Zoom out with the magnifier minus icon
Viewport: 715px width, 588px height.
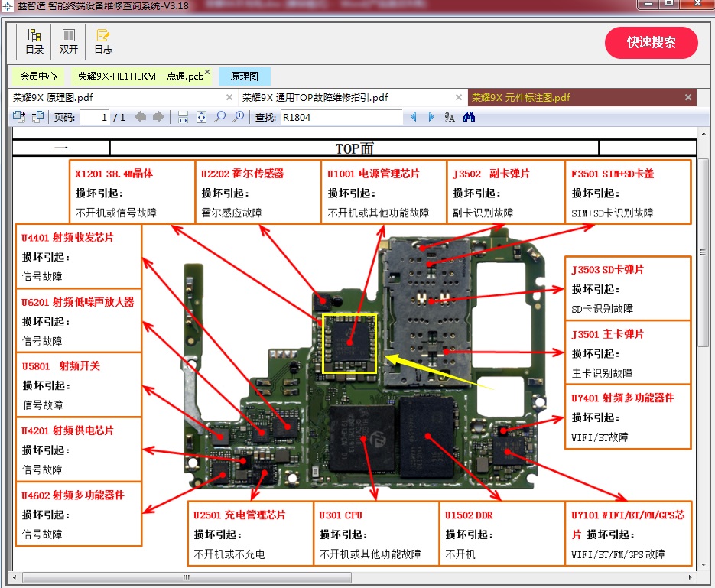point(220,117)
